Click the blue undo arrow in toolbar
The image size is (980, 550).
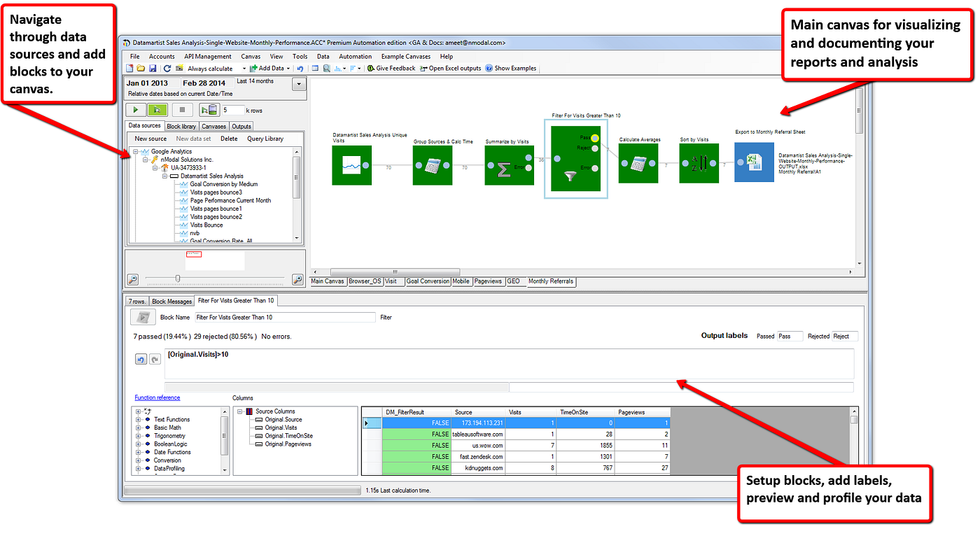300,69
